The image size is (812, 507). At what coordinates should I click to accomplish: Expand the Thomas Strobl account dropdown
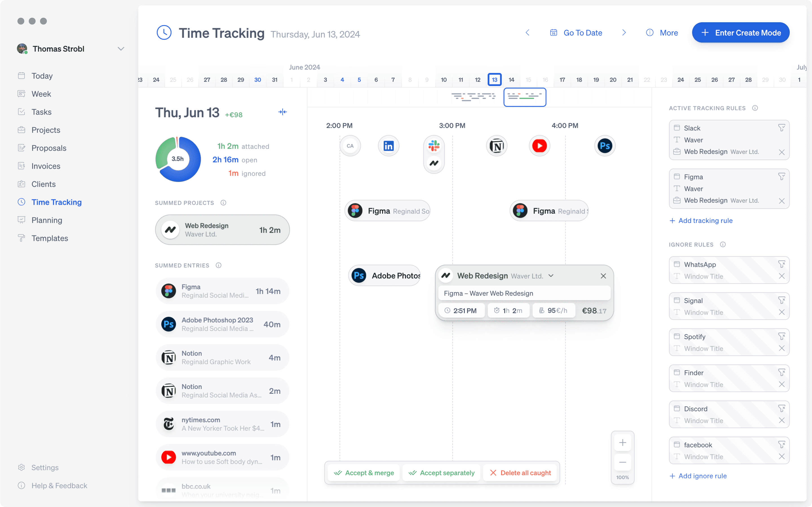pos(121,49)
